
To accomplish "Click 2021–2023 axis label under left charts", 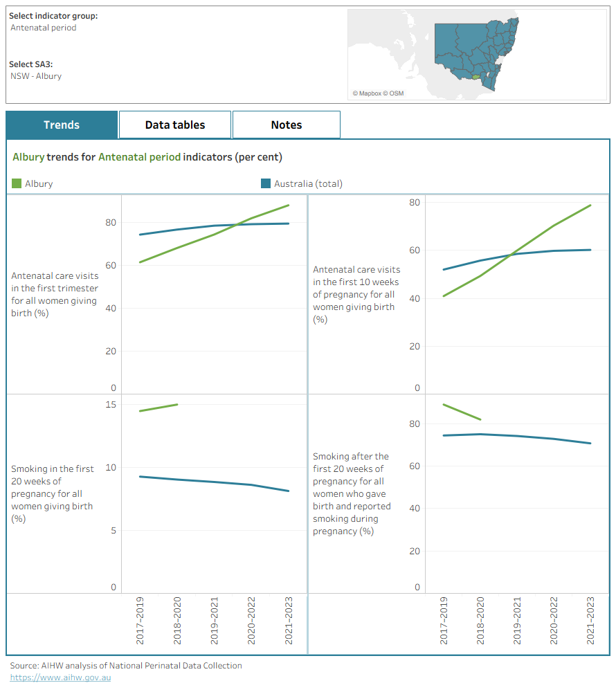I will click(289, 621).
